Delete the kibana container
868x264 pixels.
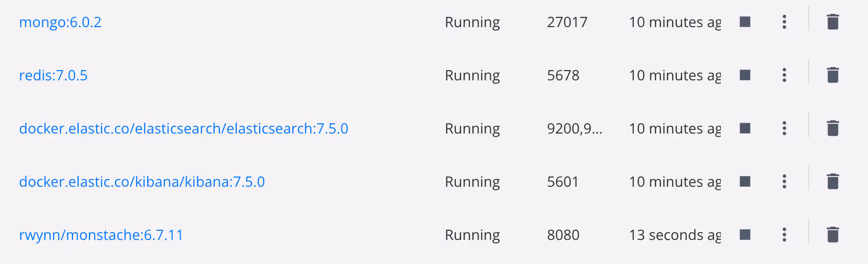click(x=833, y=182)
